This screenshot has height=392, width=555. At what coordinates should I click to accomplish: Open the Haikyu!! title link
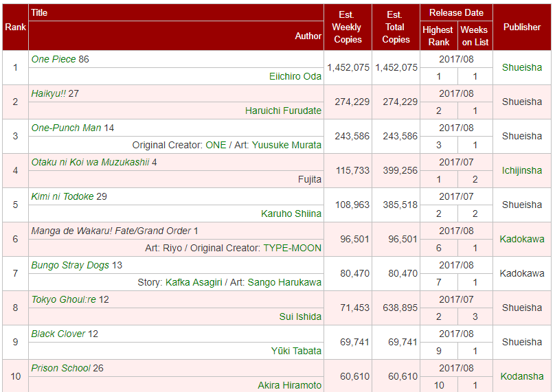pyautogui.click(x=49, y=93)
